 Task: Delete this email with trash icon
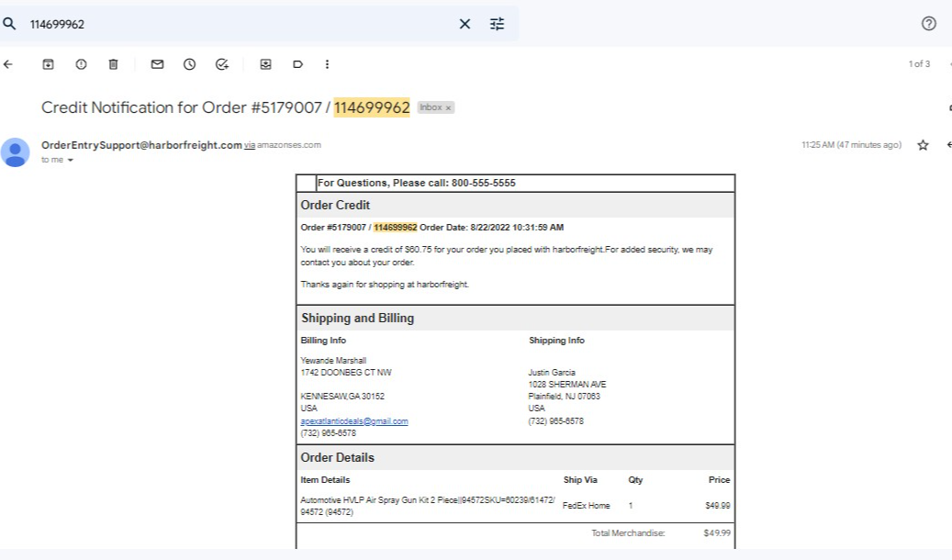[113, 63]
